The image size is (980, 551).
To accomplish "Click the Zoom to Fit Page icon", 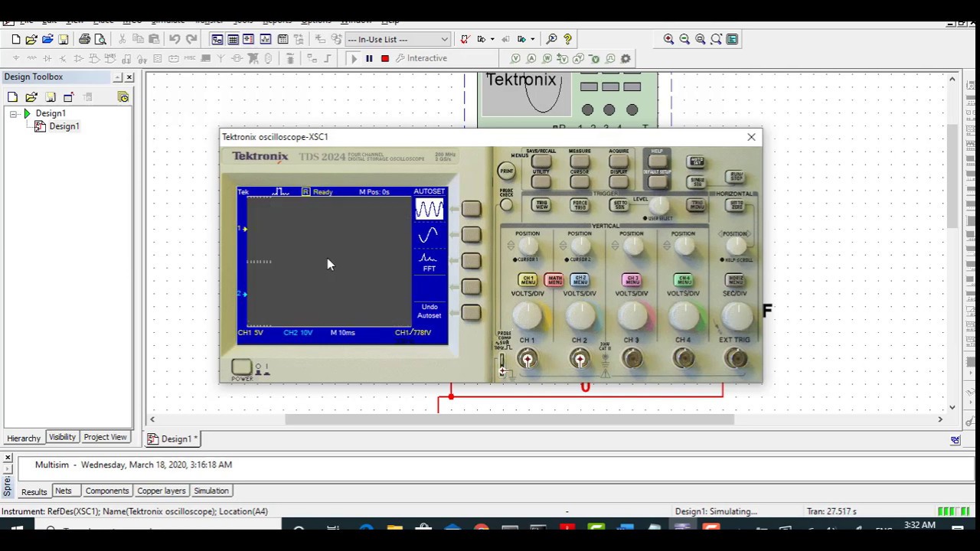I will pyautogui.click(x=716, y=39).
